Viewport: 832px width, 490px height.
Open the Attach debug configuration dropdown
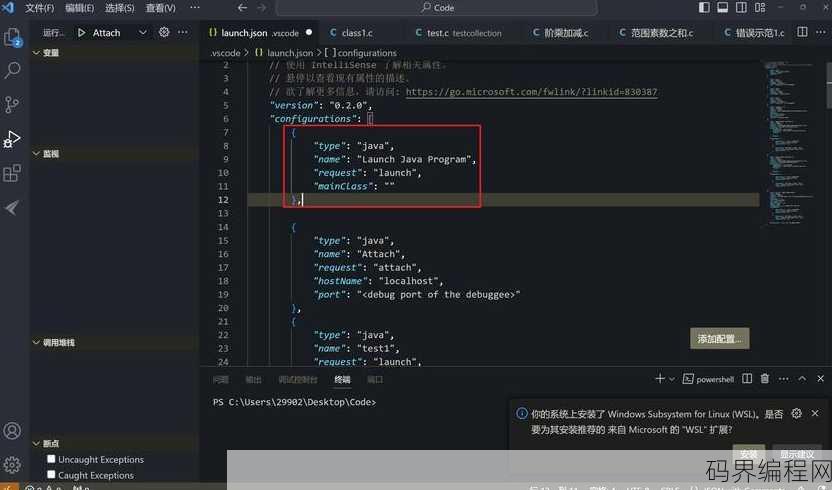[142, 33]
